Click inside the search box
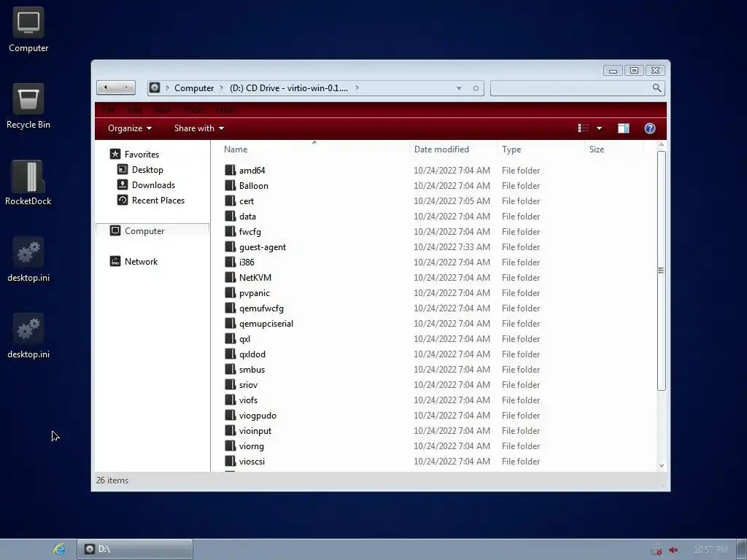 pyautogui.click(x=571, y=88)
